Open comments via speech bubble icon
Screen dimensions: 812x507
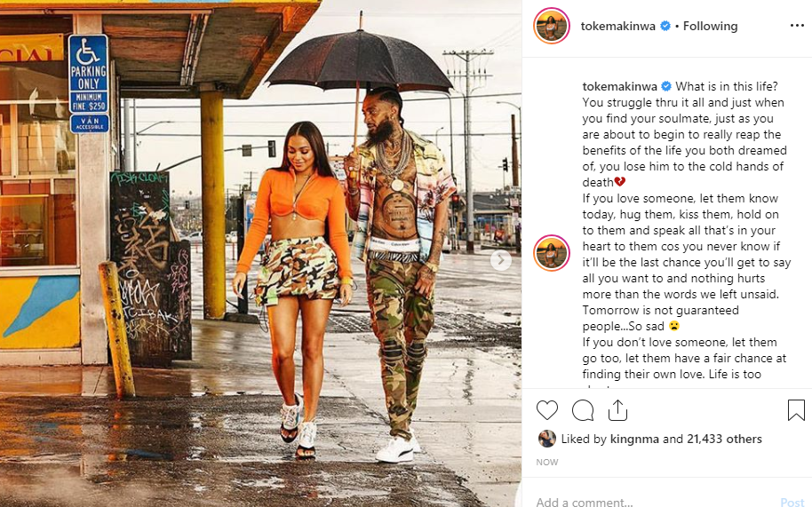[x=583, y=410]
